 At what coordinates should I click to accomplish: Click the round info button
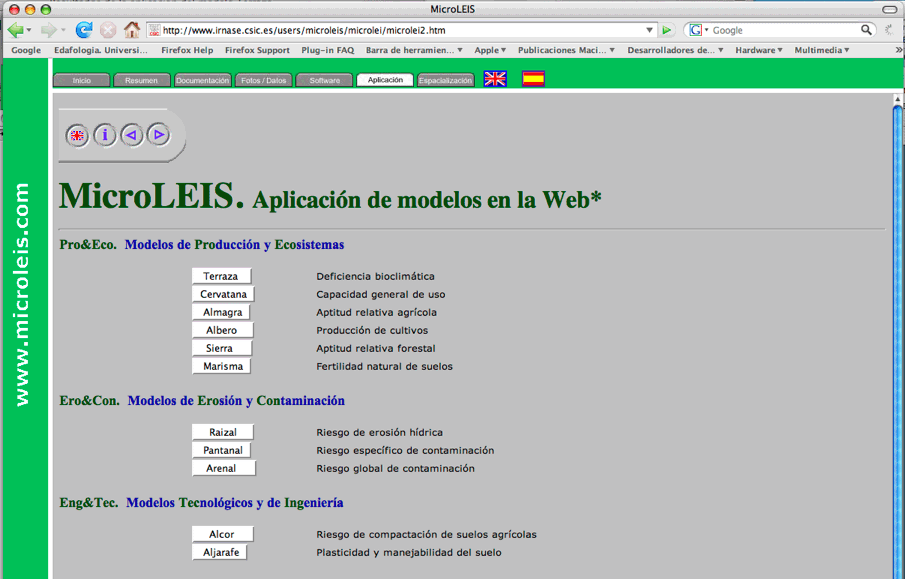click(104, 135)
